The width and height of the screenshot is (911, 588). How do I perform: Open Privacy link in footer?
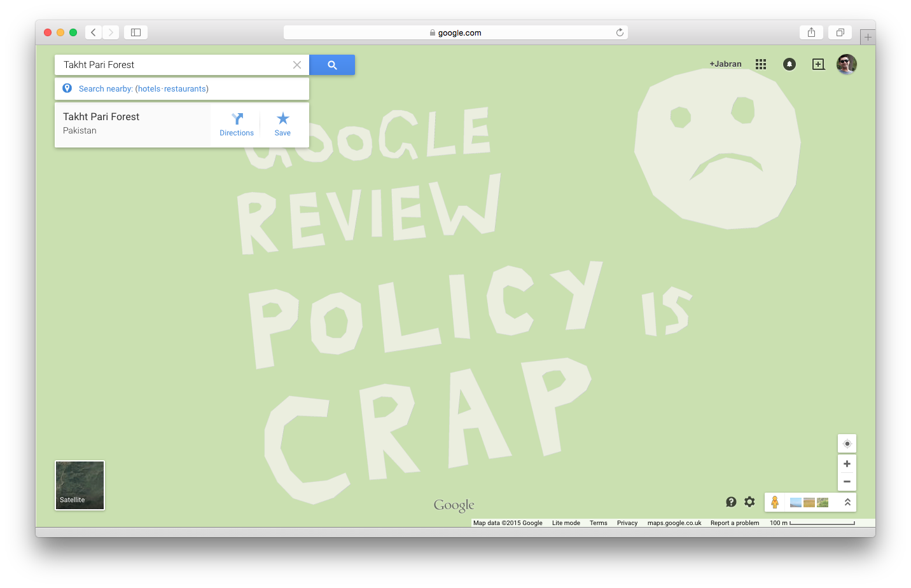tap(627, 523)
